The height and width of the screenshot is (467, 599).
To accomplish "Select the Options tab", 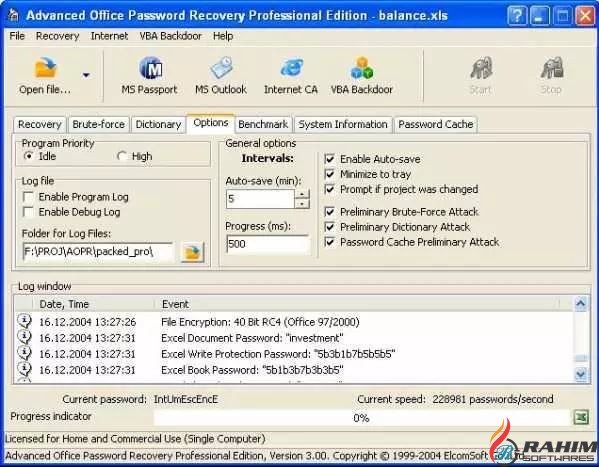I will pyautogui.click(x=210, y=123).
